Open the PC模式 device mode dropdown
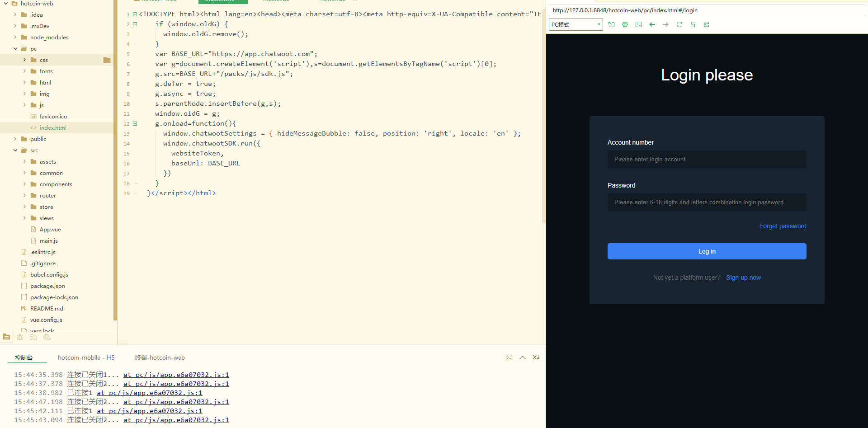Image resolution: width=868 pixels, height=428 pixels. [576, 24]
